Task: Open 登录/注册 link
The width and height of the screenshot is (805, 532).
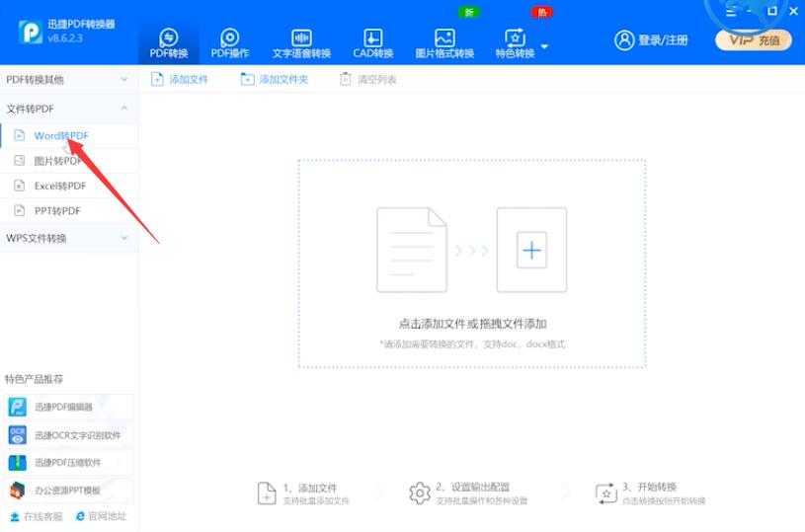Action: click(663, 40)
